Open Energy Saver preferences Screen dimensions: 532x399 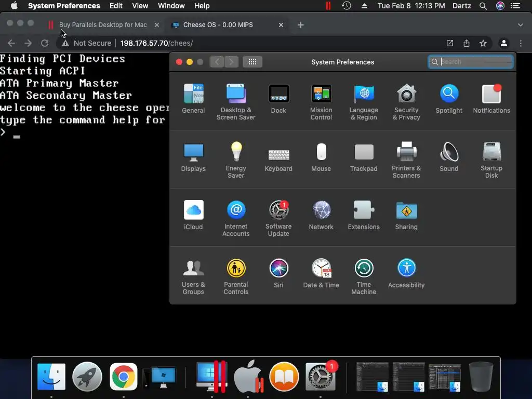coord(236,160)
